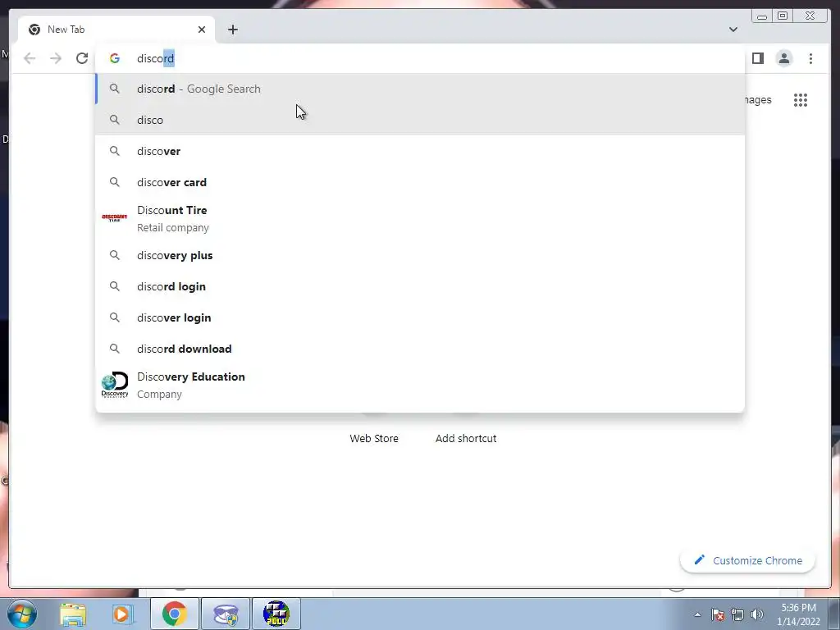Click the taskbar program with shield icon
This screenshot has width=840, height=630.
(226, 614)
